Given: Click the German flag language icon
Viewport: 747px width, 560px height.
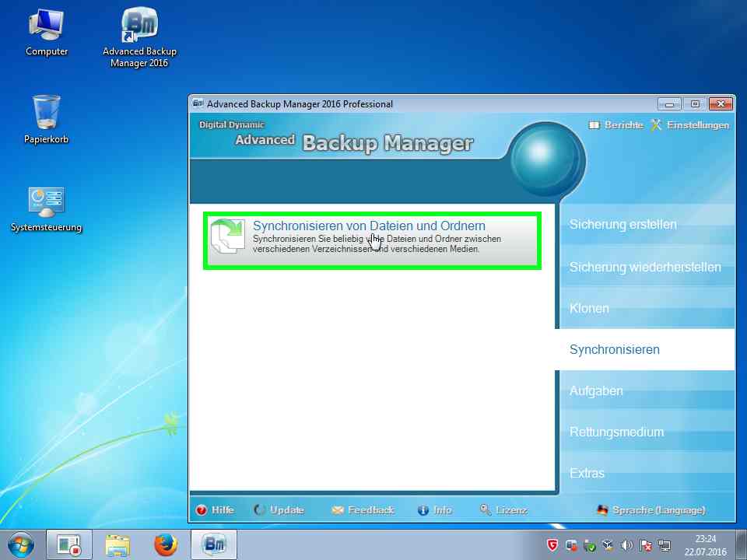Looking at the screenshot, I should (602, 510).
